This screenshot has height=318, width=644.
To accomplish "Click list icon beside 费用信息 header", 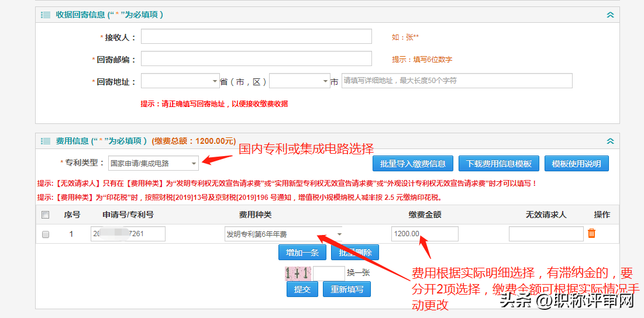I will coord(46,141).
